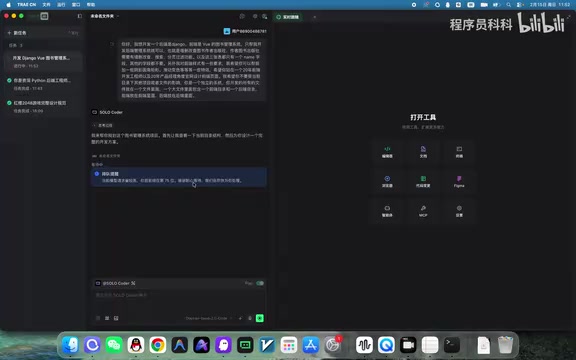Open Google Chrome from the Dock
Viewport: 576px width, 360px height.
pos(158,345)
